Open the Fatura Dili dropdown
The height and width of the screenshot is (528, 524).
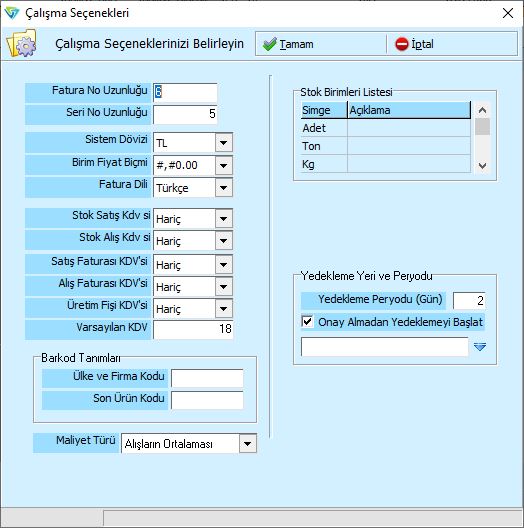point(224,188)
